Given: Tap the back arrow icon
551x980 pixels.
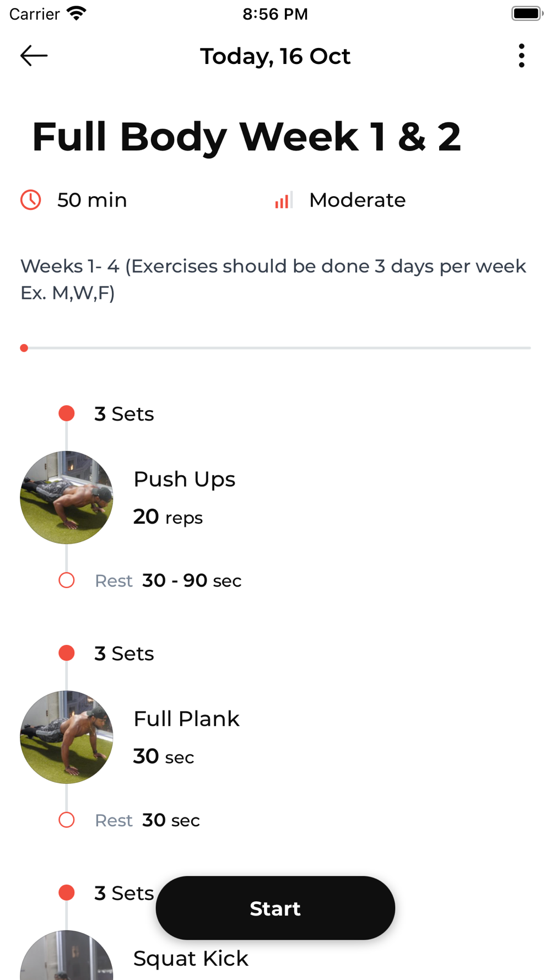Looking at the screenshot, I should [x=34, y=56].
